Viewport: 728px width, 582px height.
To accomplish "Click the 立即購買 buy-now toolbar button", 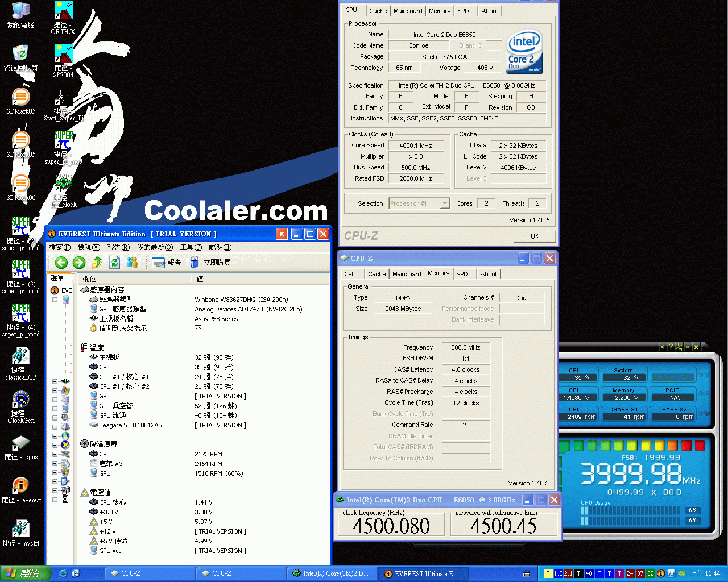I will (x=210, y=262).
